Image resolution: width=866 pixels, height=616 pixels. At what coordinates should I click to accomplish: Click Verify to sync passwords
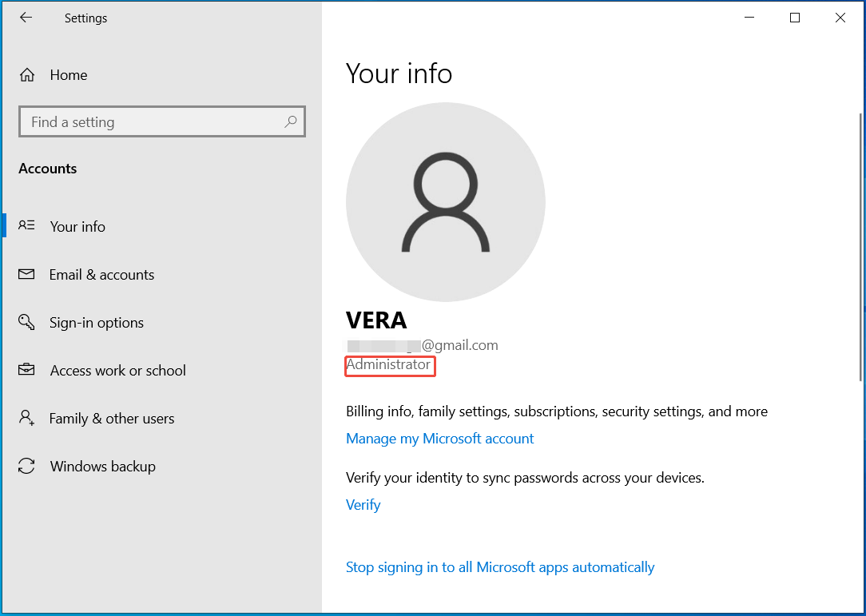click(363, 504)
